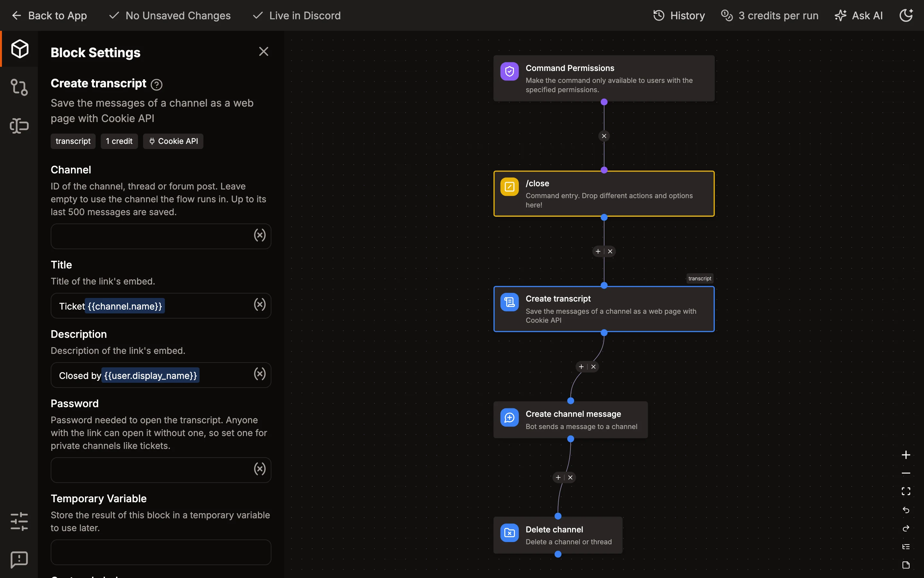Remove connection above Delete channel block
This screenshot has width=924, height=578.
[570, 477]
